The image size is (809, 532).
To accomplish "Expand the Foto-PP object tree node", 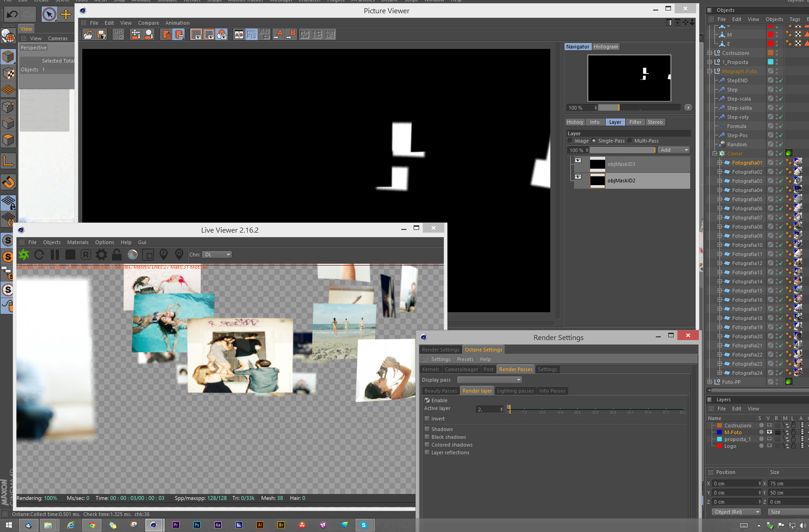I will pos(710,382).
